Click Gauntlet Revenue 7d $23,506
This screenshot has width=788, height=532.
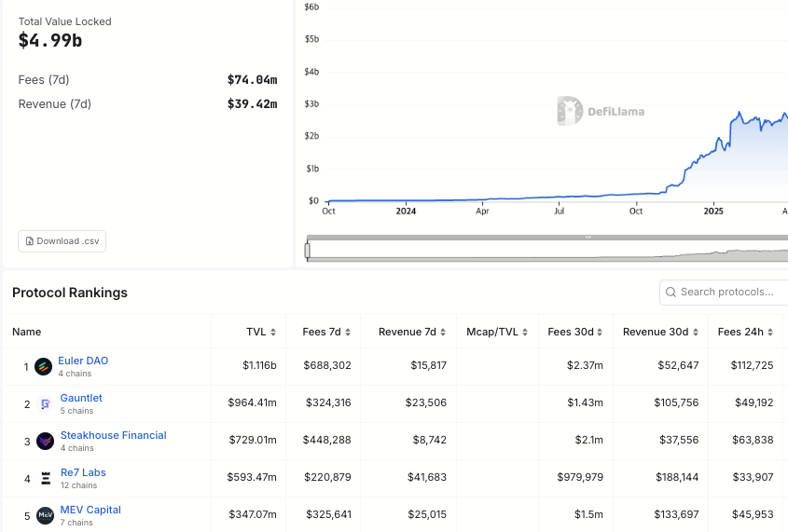[426, 402]
